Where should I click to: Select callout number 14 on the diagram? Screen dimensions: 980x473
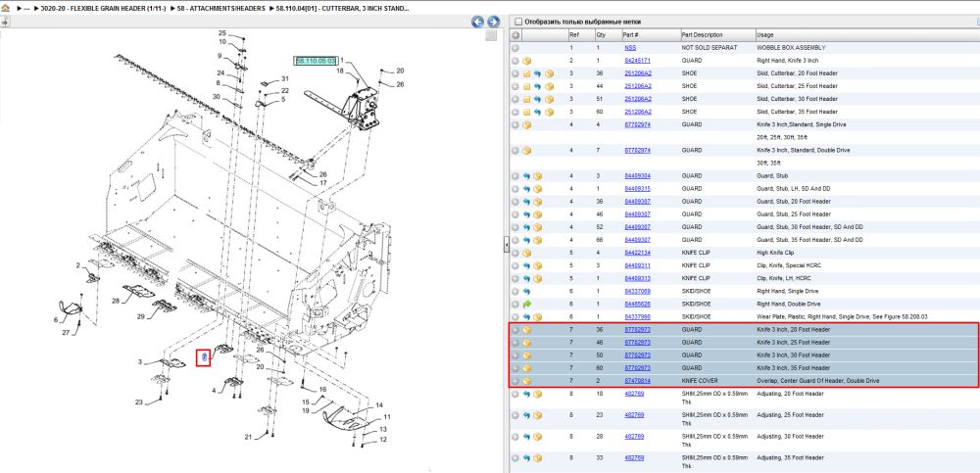pyautogui.click(x=379, y=405)
